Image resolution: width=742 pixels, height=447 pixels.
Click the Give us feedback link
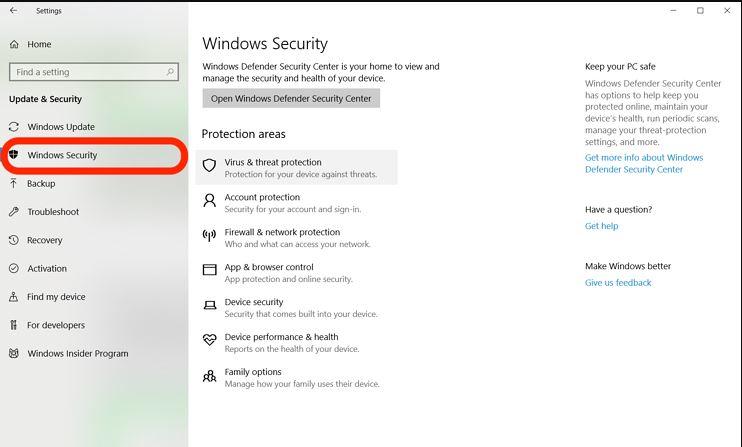(x=618, y=283)
